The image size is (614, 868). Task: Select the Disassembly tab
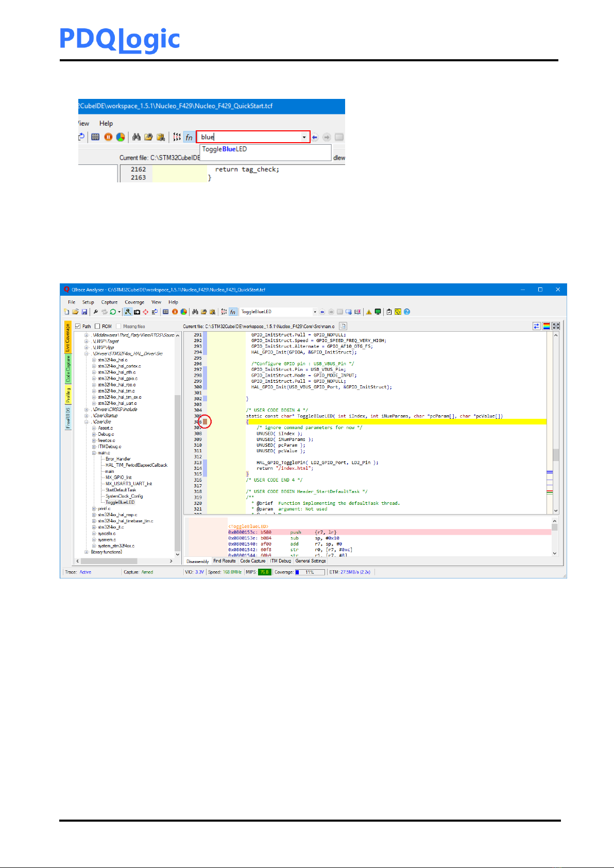click(197, 561)
